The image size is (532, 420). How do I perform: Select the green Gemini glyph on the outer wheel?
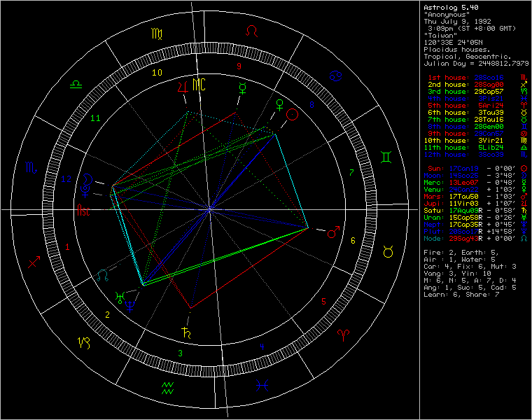point(386,157)
